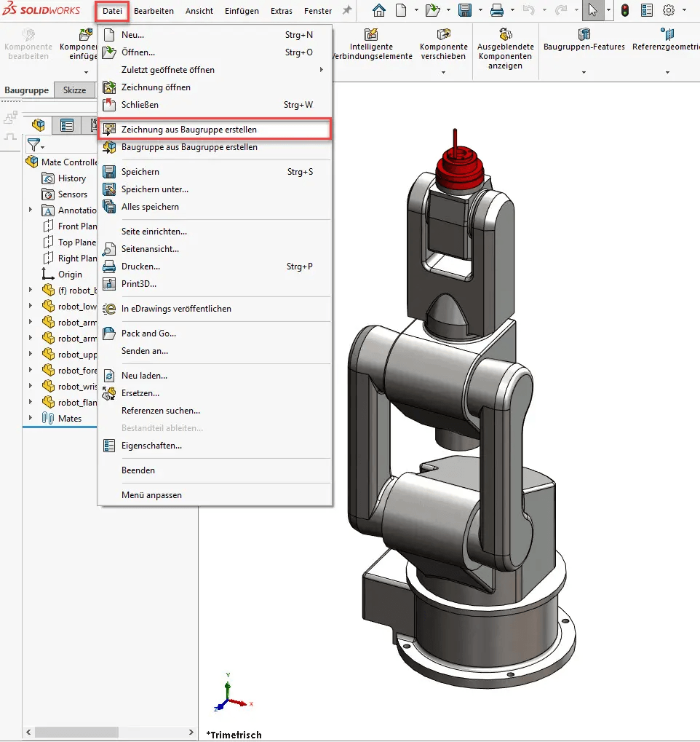Open the Bearbeiten menu

tap(154, 11)
